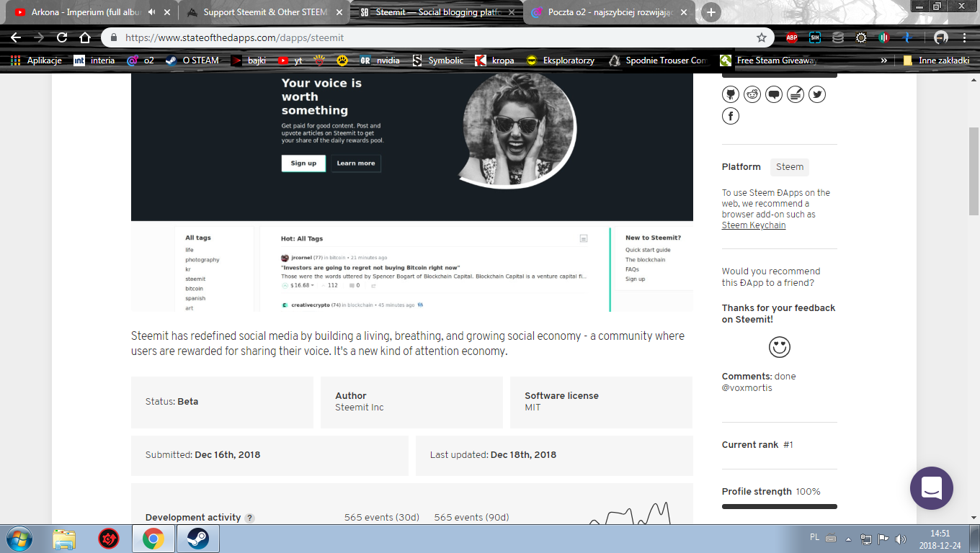Open the crowned heart bookmark icon
Image resolution: width=980 pixels, height=553 pixels.
[x=318, y=60]
